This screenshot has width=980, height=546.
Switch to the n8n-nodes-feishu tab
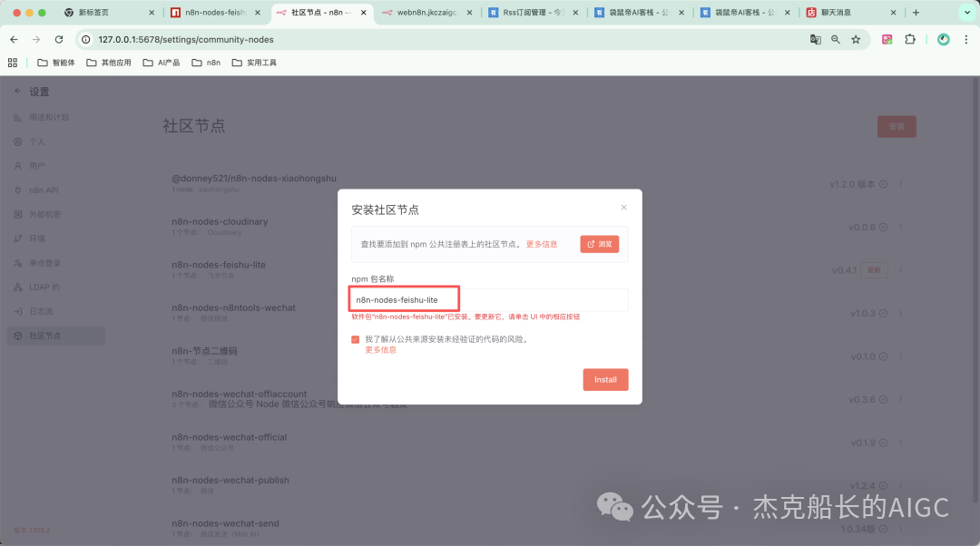tap(216, 13)
